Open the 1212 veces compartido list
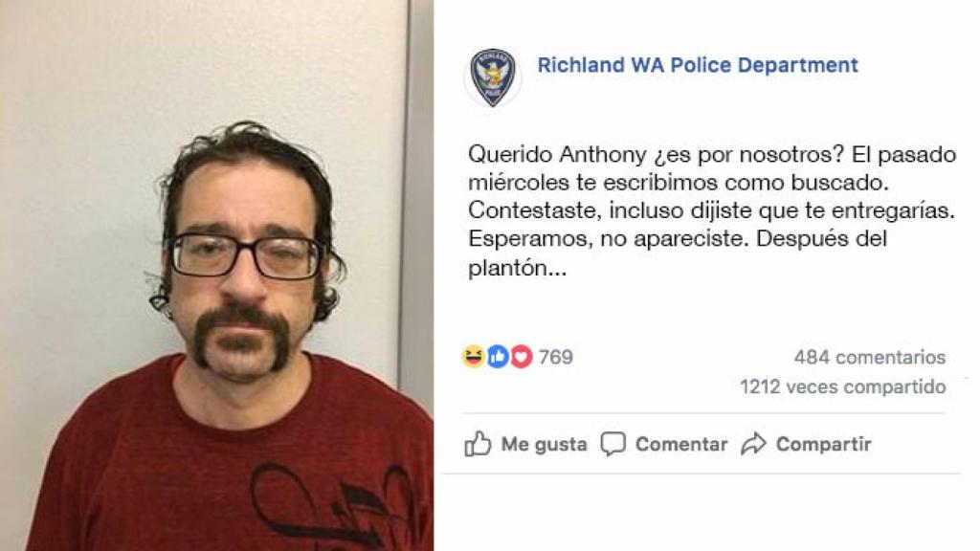Screen dimensions: 980x551 pyautogui.click(x=842, y=386)
